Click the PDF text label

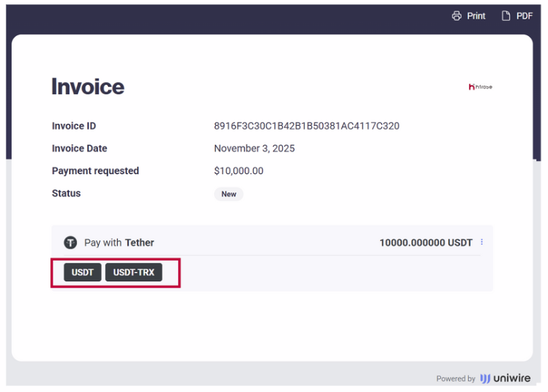click(524, 16)
